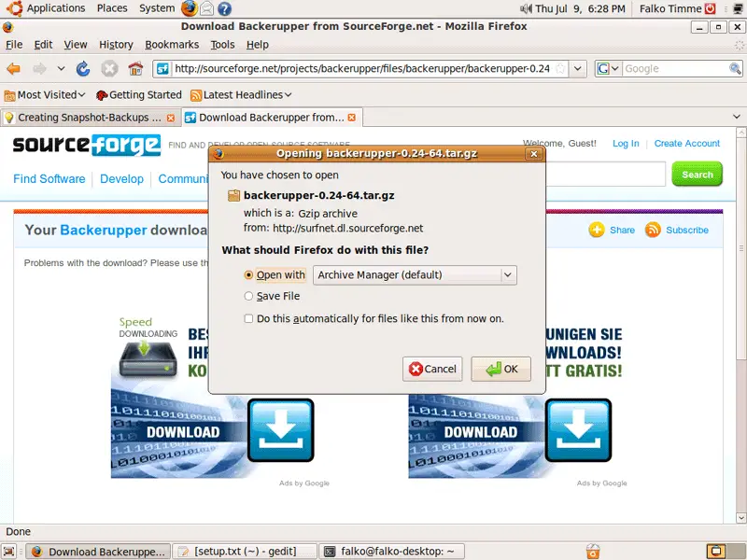Click the left DOWNLOAD ad arrow image
747x560 pixels.
pyautogui.click(x=281, y=430)
